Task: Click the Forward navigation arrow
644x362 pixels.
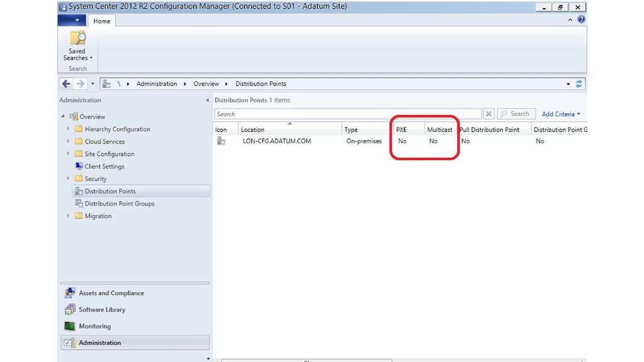Action: pos(80,84)
